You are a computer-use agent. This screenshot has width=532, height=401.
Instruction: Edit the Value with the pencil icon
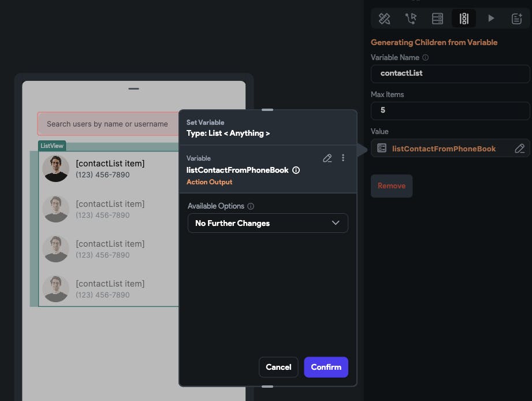coord(519,148)
